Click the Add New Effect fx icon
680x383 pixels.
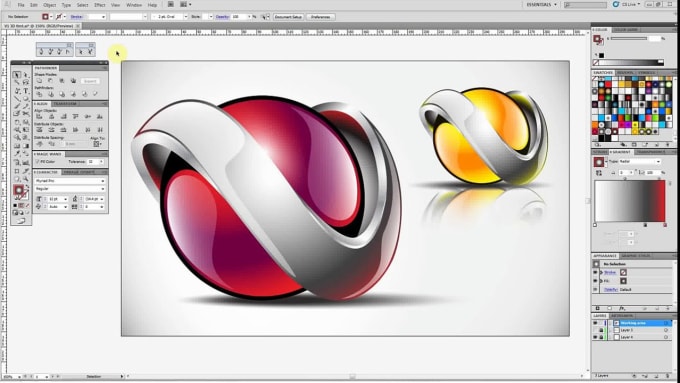(x=622, y=308)
